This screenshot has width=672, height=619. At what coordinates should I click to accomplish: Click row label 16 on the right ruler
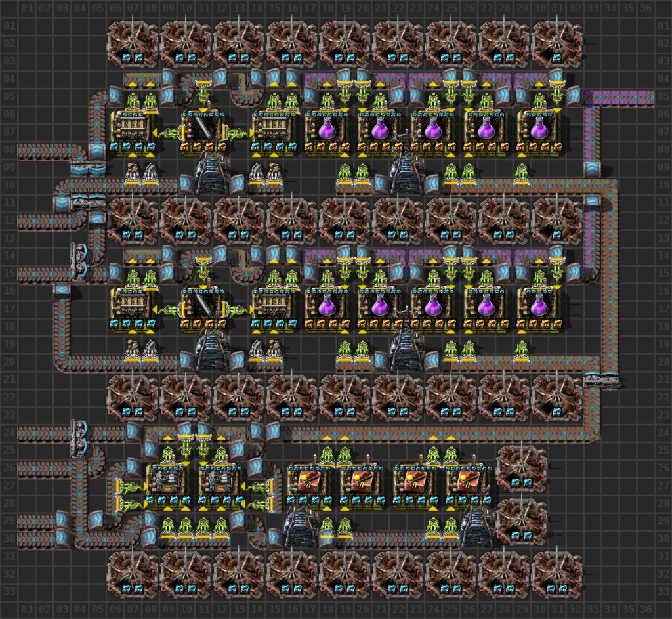pyautogui.click(x=663, y=291)
